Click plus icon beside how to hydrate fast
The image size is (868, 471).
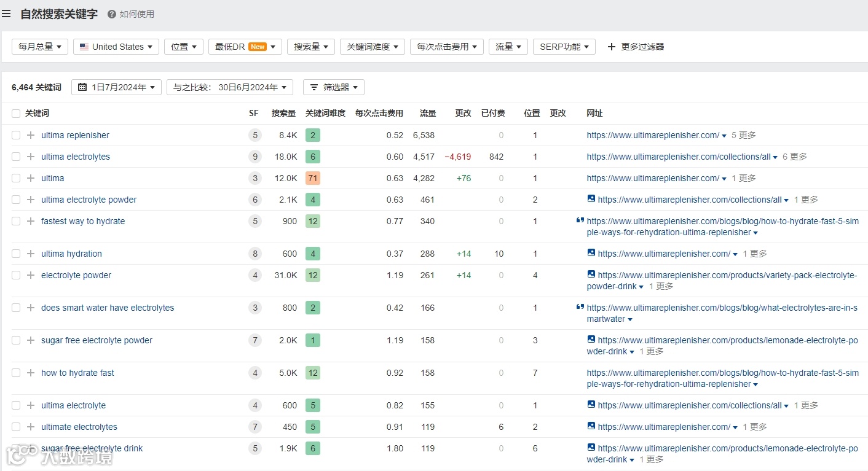coord(31,373)
